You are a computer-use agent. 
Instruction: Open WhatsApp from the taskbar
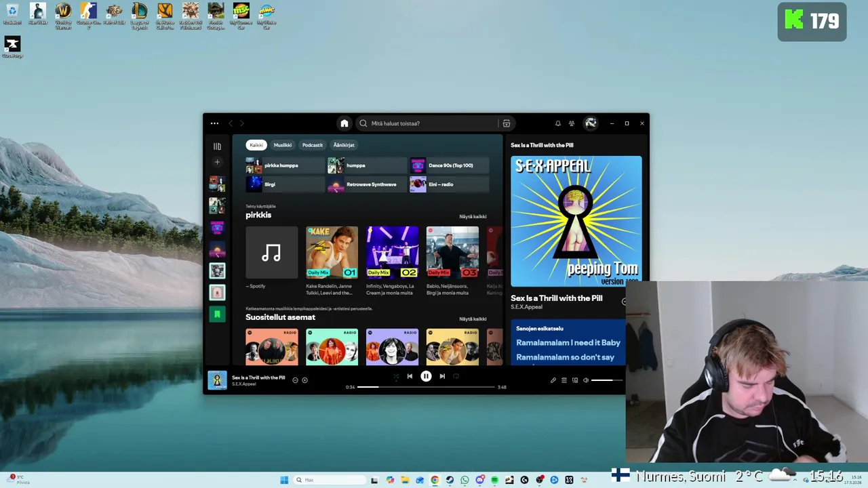pyautogui.click(x=465, y=480)
